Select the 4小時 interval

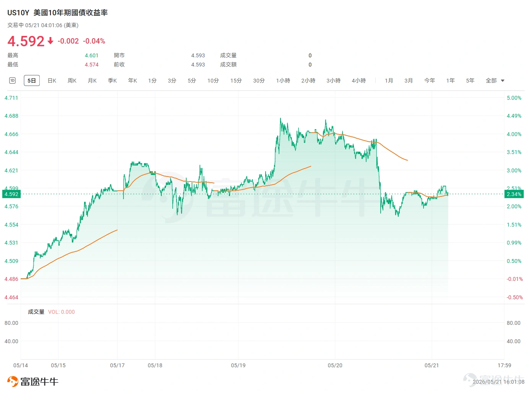(359, 81)
